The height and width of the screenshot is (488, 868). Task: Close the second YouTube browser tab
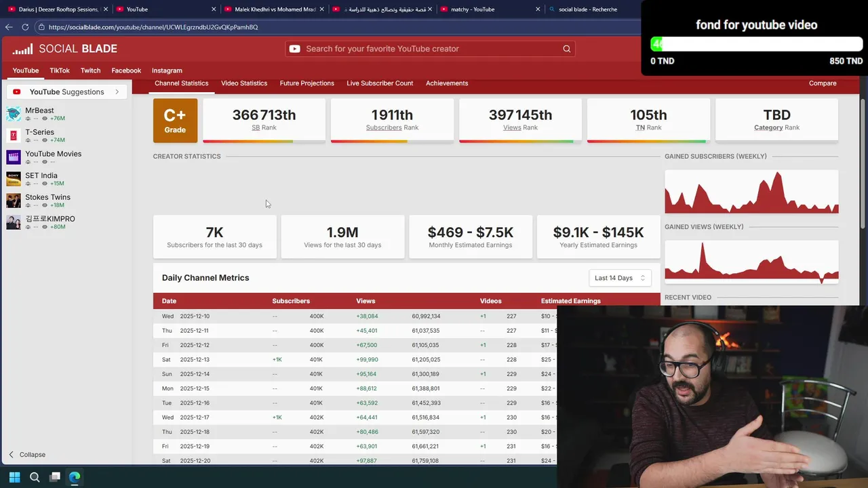coord(214,9)
